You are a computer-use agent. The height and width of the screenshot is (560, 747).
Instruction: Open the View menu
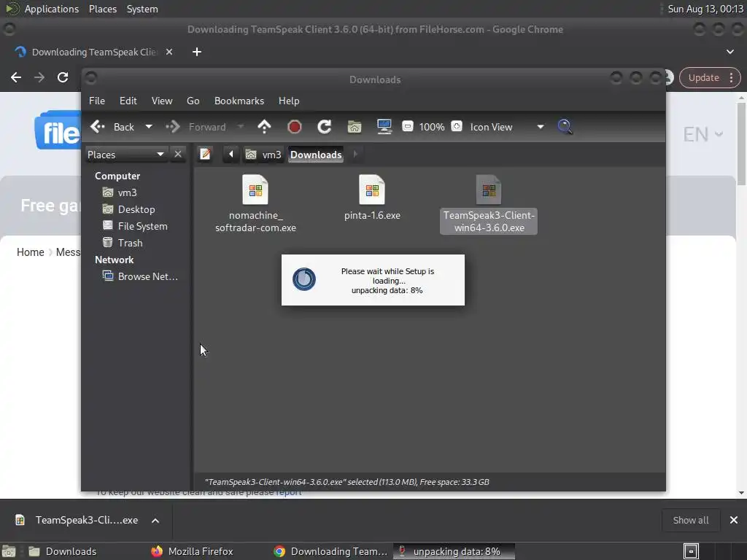162,101
